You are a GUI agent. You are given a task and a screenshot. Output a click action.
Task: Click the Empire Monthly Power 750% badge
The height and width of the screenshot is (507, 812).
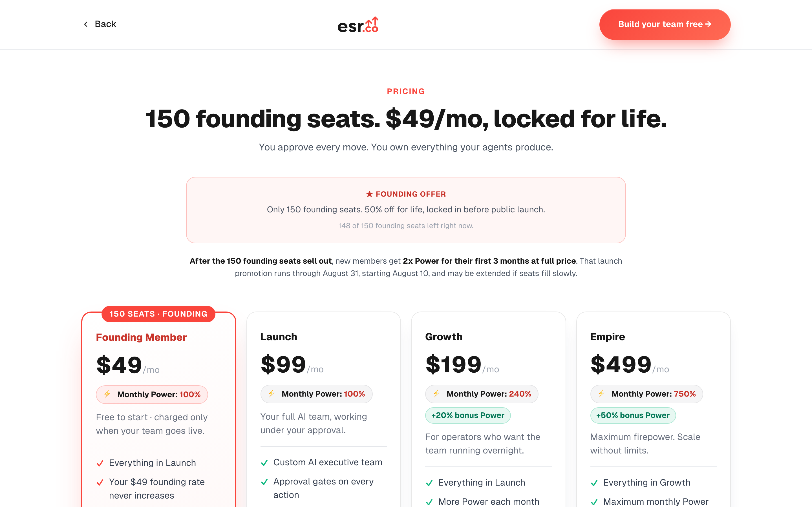(x=646, y=394)
